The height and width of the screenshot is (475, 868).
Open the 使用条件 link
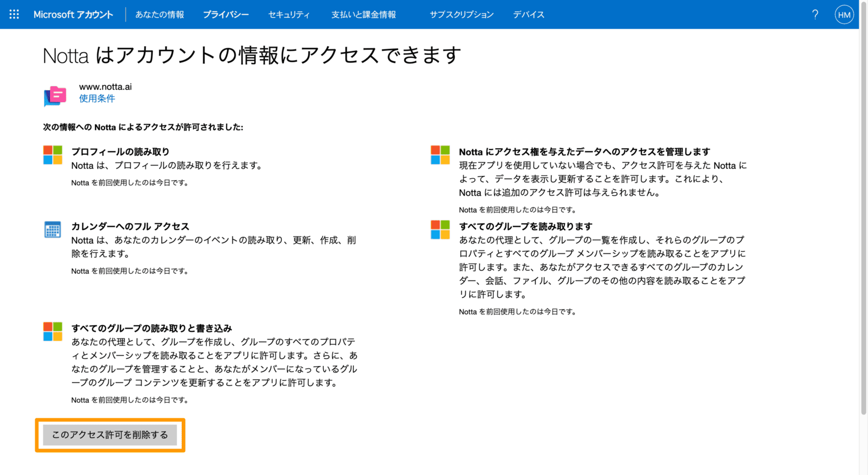click(x=97, y=99)
